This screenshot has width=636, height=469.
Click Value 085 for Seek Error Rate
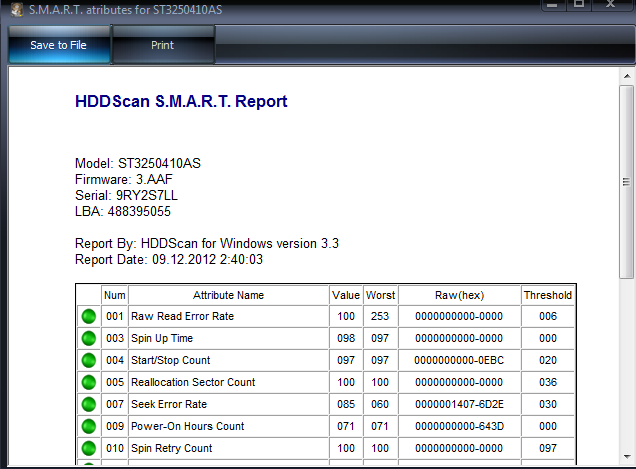pos(346,404)
